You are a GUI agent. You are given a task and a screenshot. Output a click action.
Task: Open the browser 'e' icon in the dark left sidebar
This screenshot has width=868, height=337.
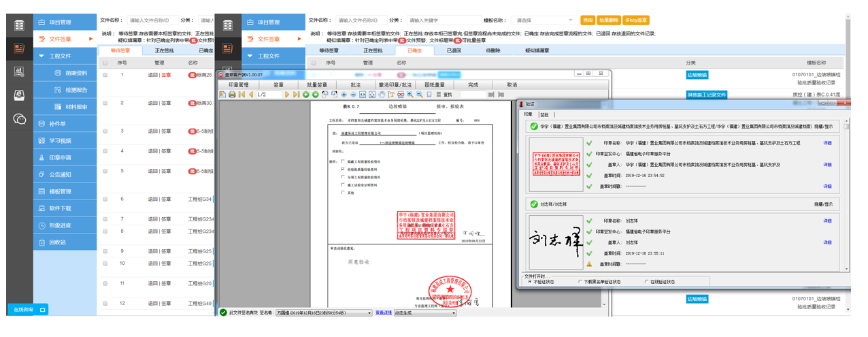[19, 95]
